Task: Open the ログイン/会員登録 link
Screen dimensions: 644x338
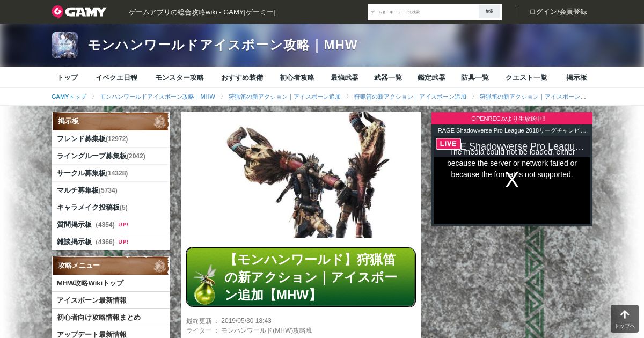Action: (558, 12)
